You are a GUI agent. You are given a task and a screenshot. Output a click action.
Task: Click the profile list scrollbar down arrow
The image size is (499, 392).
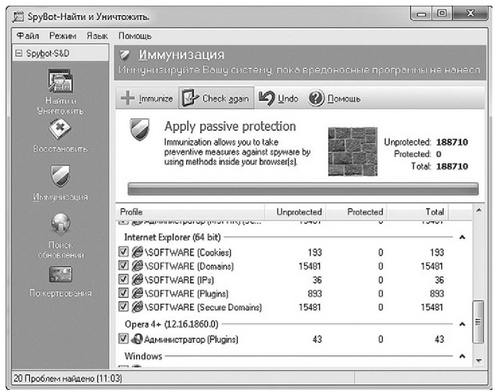point(479,361)
